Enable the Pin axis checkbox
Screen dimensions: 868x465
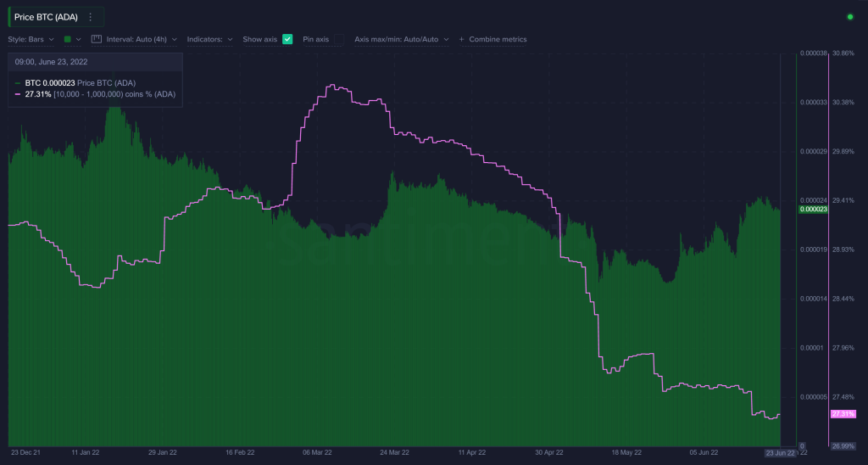[x=339, y=39]
